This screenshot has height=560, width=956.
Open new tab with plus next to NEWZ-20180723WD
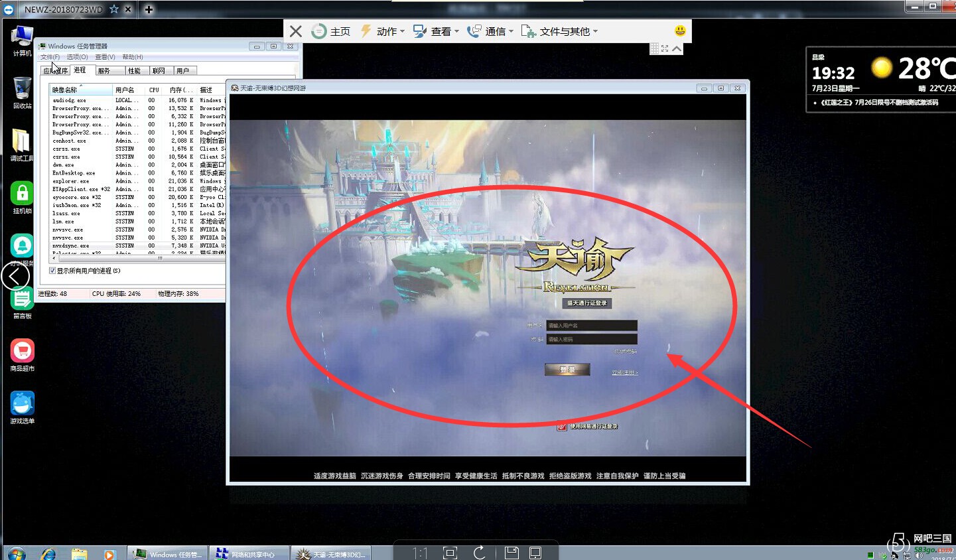[x=149, y=9]
